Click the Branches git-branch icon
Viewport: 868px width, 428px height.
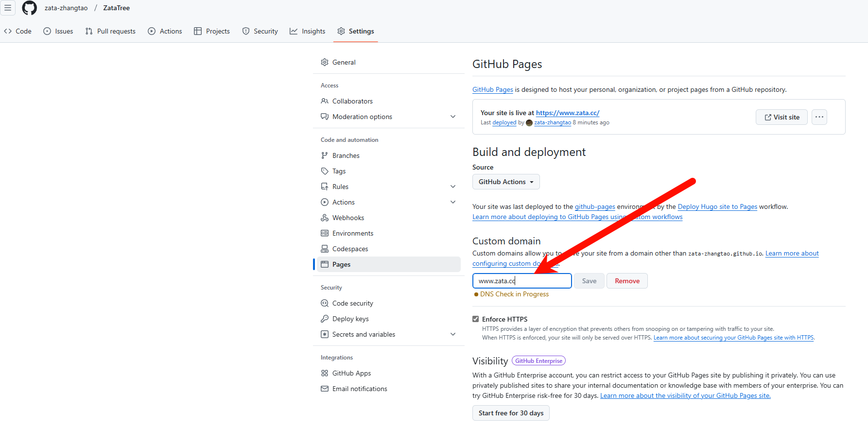click(x=325, y=155)
